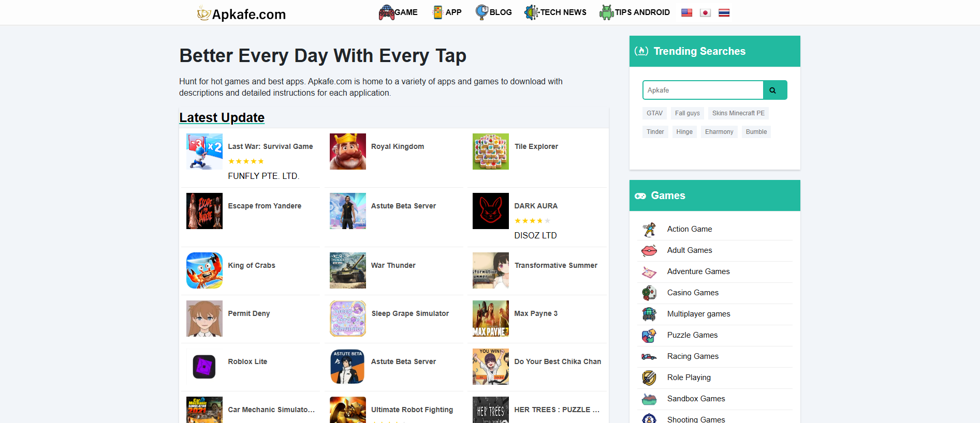Open Last War: Survival Game icon

click(x=204, y=152)
